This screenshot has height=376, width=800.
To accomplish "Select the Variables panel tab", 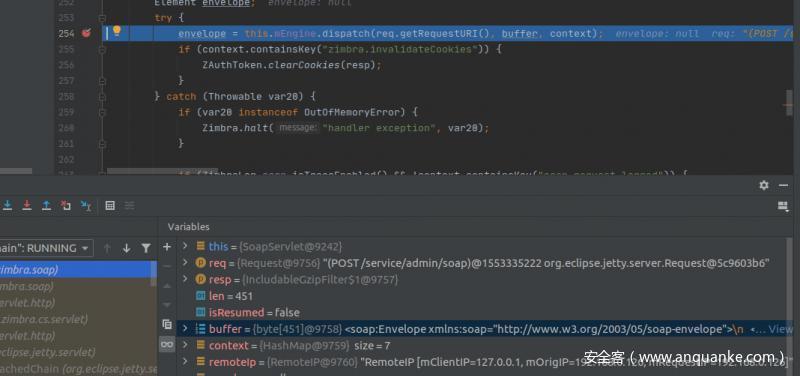I will pyautogui.click(x=189, y=227).
